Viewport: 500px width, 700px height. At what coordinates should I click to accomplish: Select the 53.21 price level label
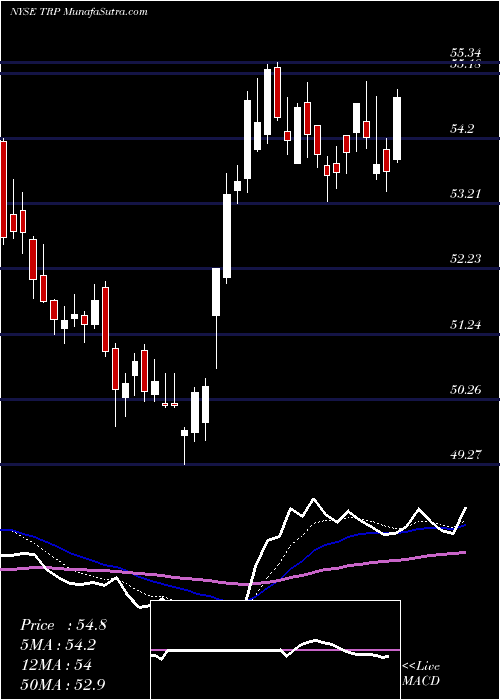(x=465, y=194)
